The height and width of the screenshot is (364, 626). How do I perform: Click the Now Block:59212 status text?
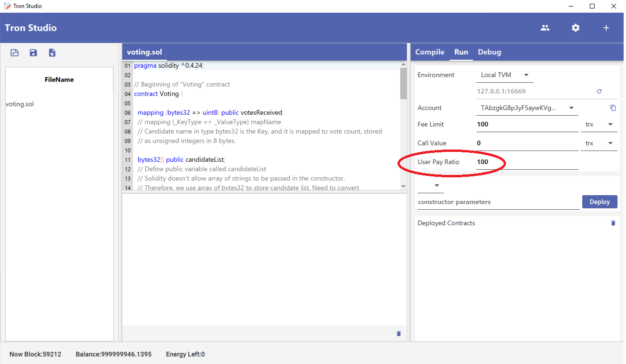tap(35, 354)
